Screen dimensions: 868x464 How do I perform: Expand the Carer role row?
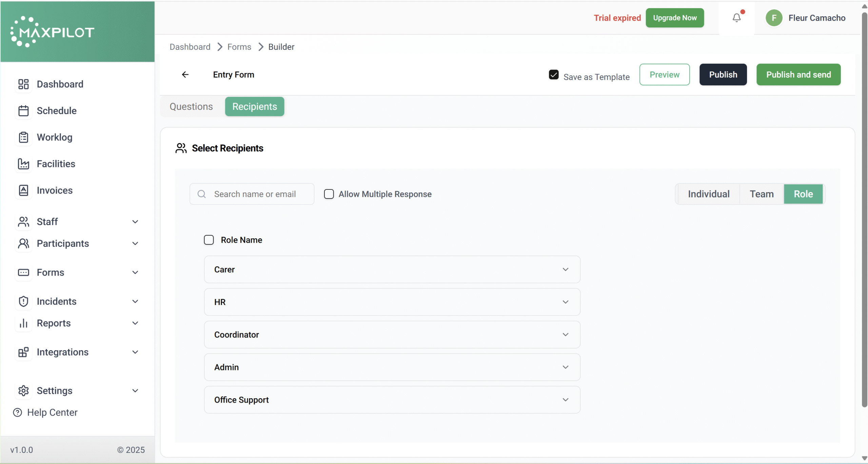click(565, 269)
